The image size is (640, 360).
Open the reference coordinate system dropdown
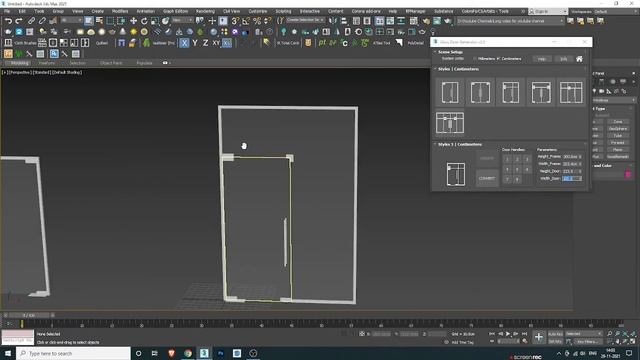(182, 20)
